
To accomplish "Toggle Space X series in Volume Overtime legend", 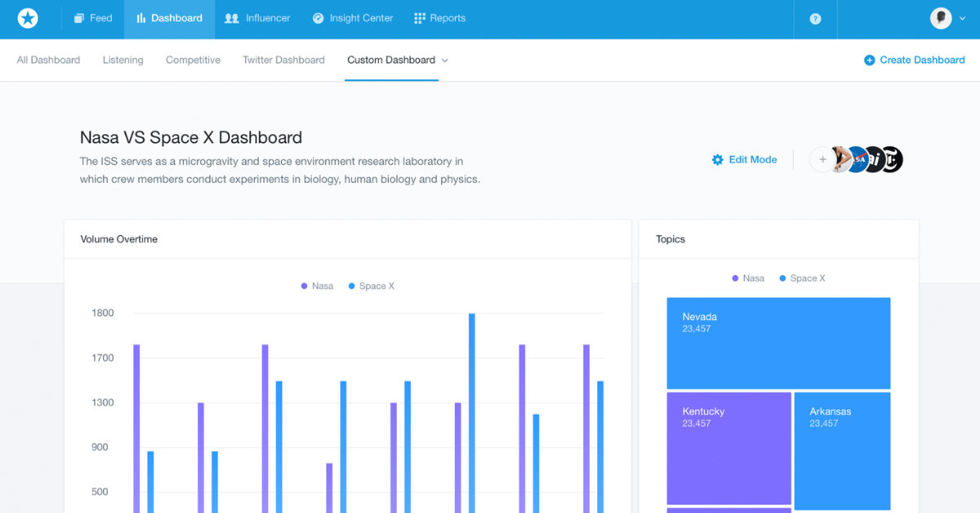I will pyautogui.click(x=372, y=286).
